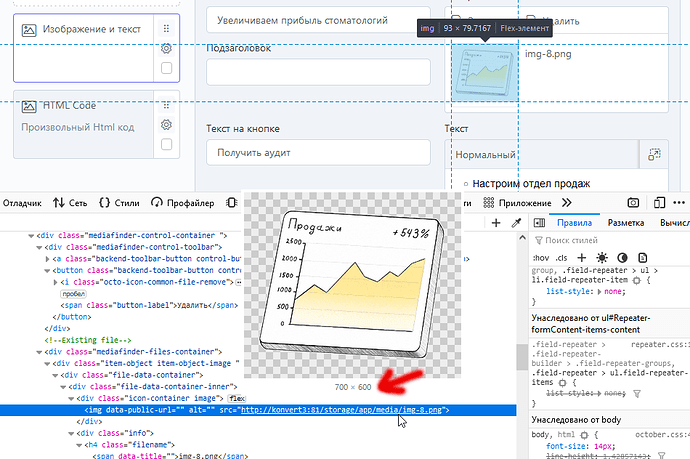Toggle the :hov pseudo-class panel
The image size is (690, 459).
(541, 258)
